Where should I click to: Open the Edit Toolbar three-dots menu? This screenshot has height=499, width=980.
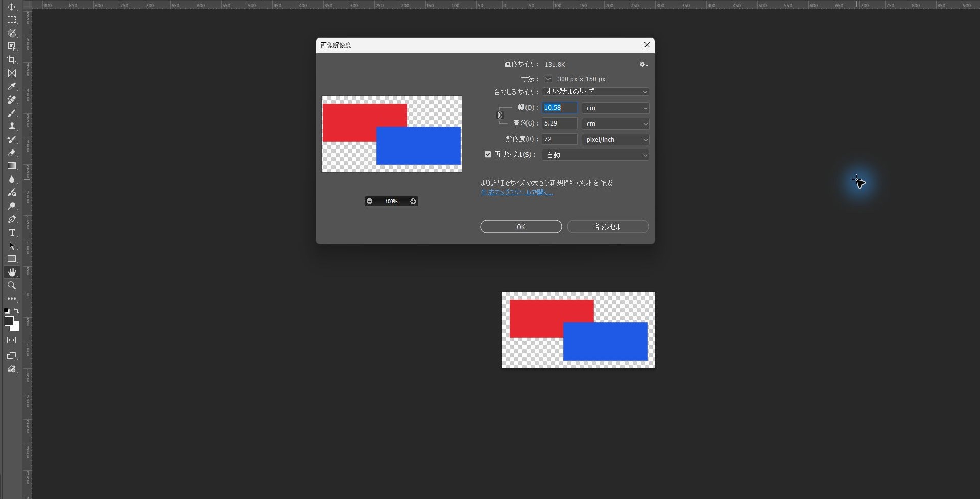click(x=12, y=299)
